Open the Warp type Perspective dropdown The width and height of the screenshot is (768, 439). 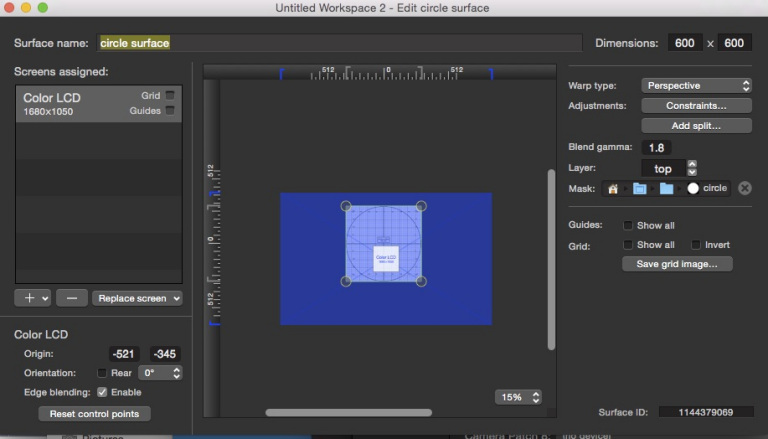click(695, 86)
